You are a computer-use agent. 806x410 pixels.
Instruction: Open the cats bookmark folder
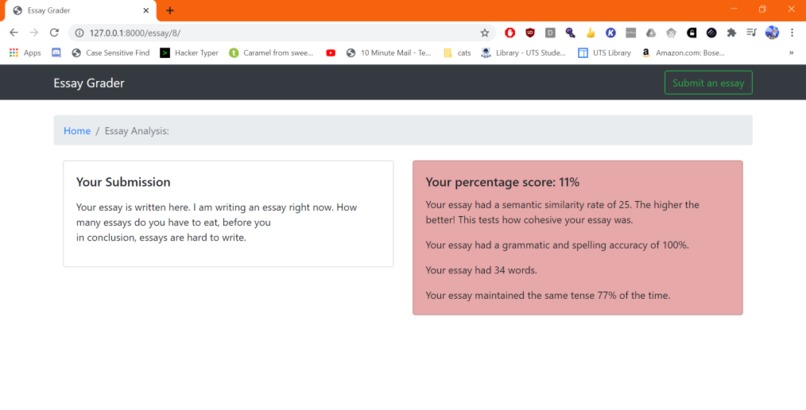pos(457,53)
